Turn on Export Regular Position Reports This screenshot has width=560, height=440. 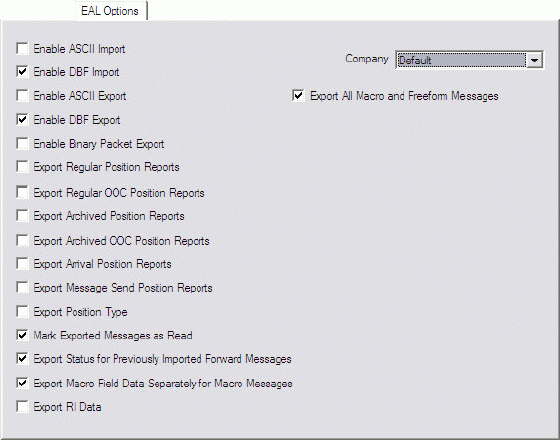pyautogui.click(x=22, y=167)
